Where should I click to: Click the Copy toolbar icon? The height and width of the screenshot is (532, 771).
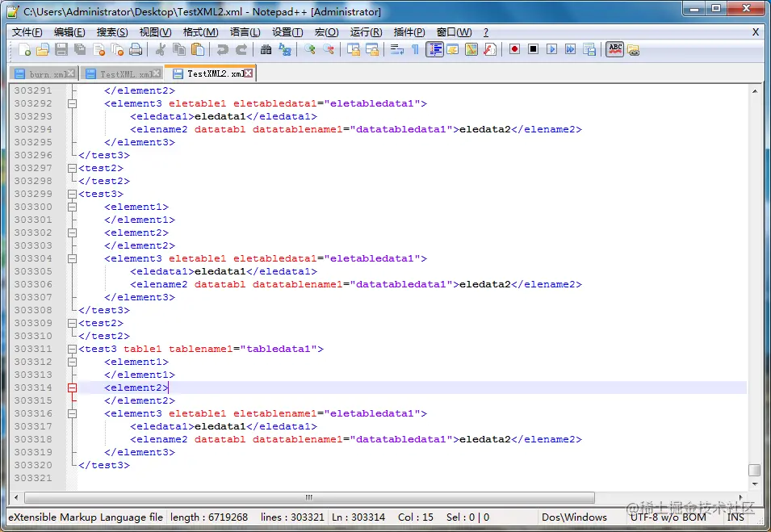pyautogui.click(x=179, y=50)
